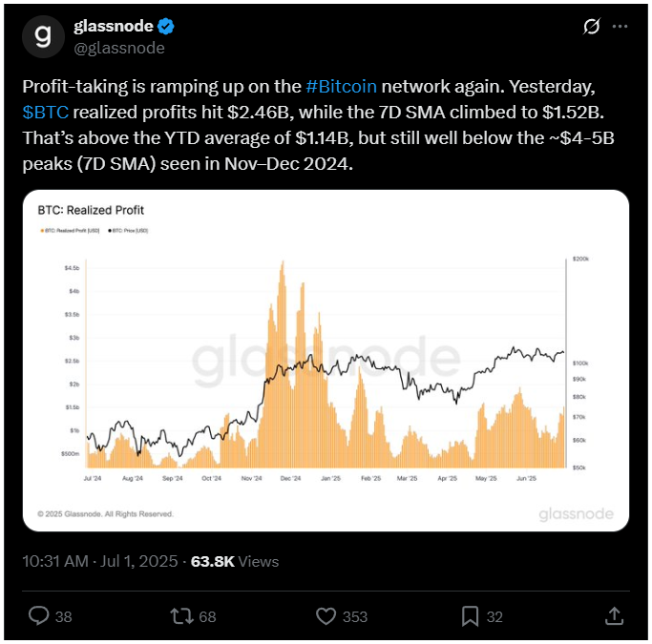Open the glassnode display name
Image resolution: width=652 pixels, height=644 pixels.
pyautogui.click(x=114, y=26)
